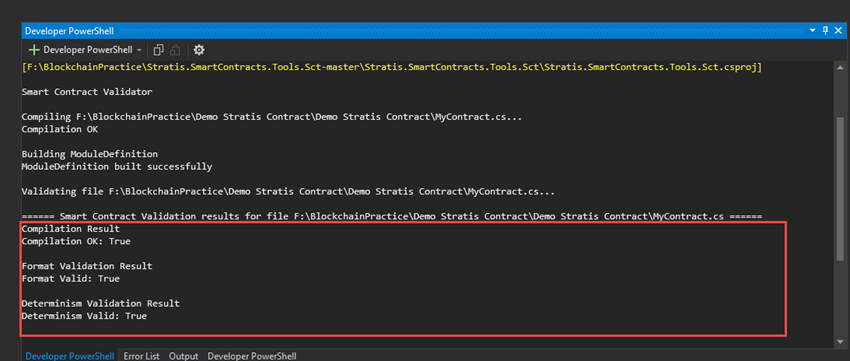Open the window position dropdown arrow
The height and width of the screenshot is (361, 850).
(x=813, y=30)
